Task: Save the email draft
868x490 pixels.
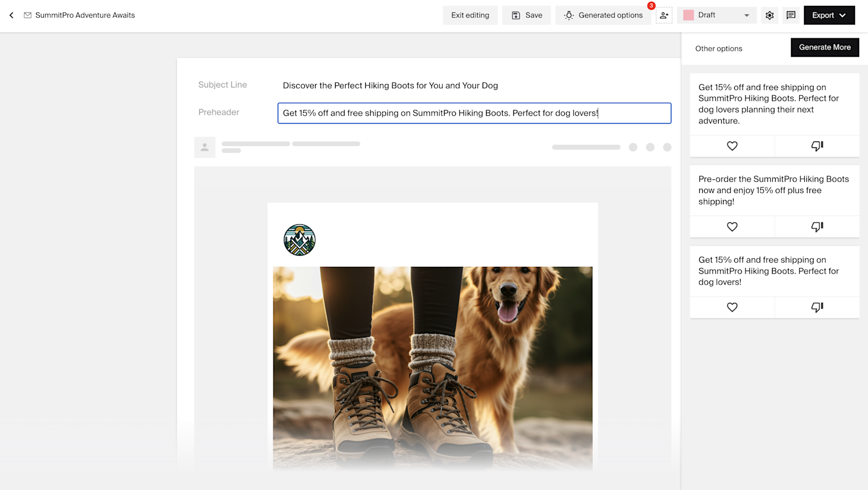Action: 526,15
